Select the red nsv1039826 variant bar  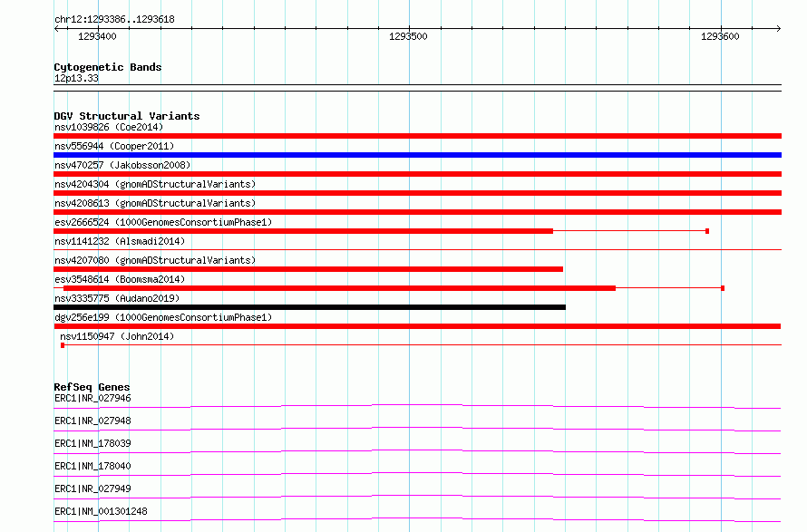pyautogui.click(x=417, y=136)
